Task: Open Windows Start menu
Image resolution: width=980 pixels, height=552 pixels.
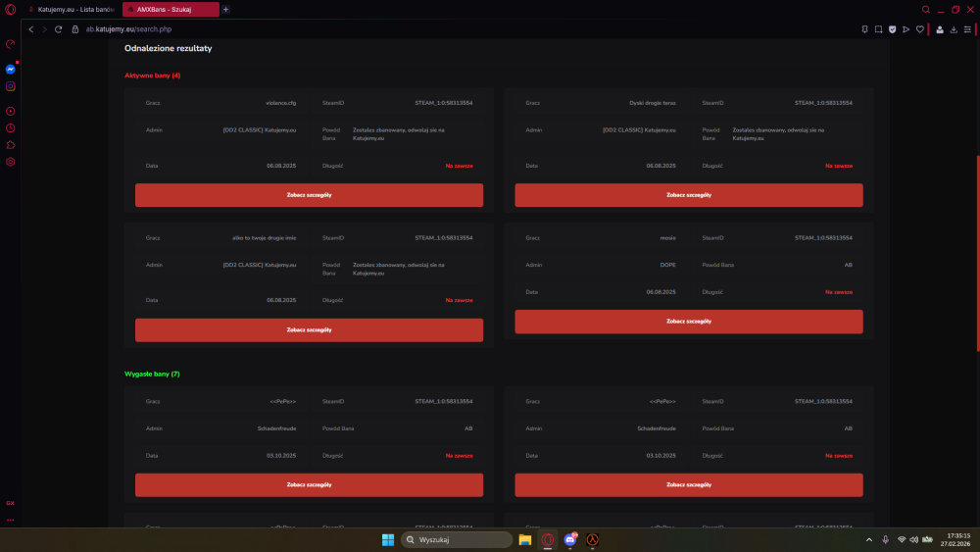Action: point(388,539)
